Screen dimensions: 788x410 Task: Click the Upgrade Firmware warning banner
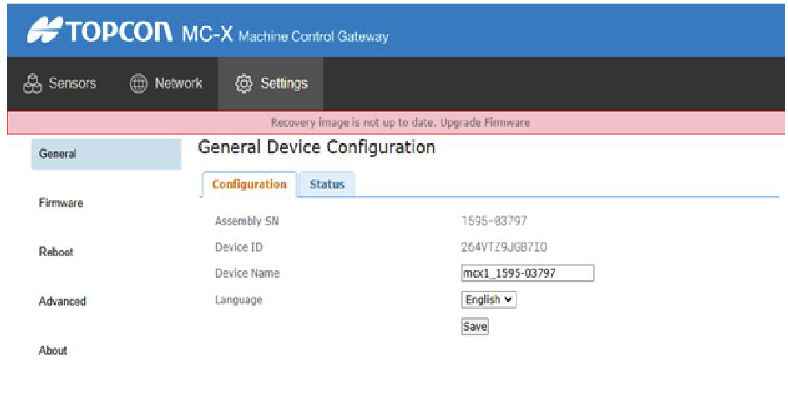pyautogui.click(x=400, y=122)
